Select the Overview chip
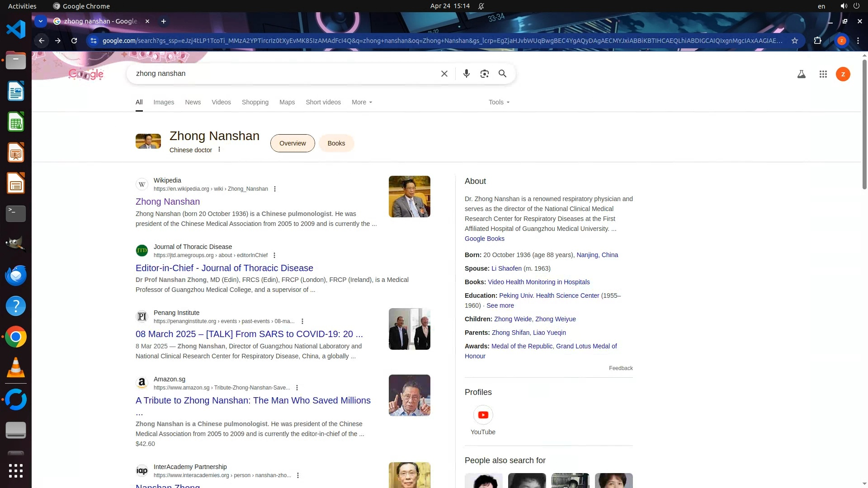The image size is (868, 488). tap(292, 143)
